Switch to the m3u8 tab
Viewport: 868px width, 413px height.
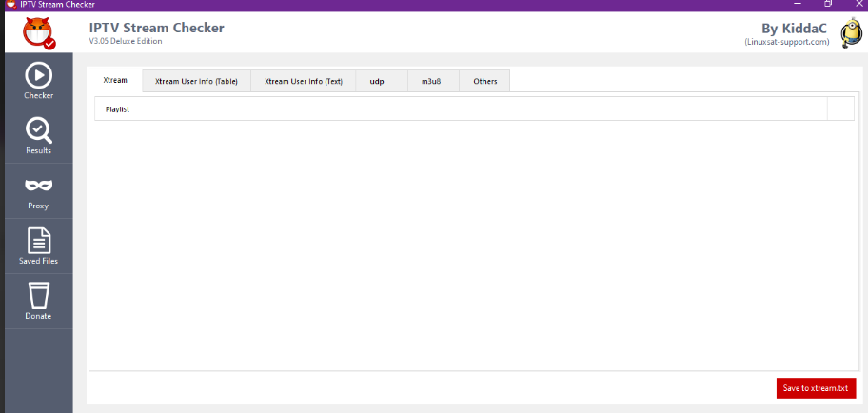point(433,81)
